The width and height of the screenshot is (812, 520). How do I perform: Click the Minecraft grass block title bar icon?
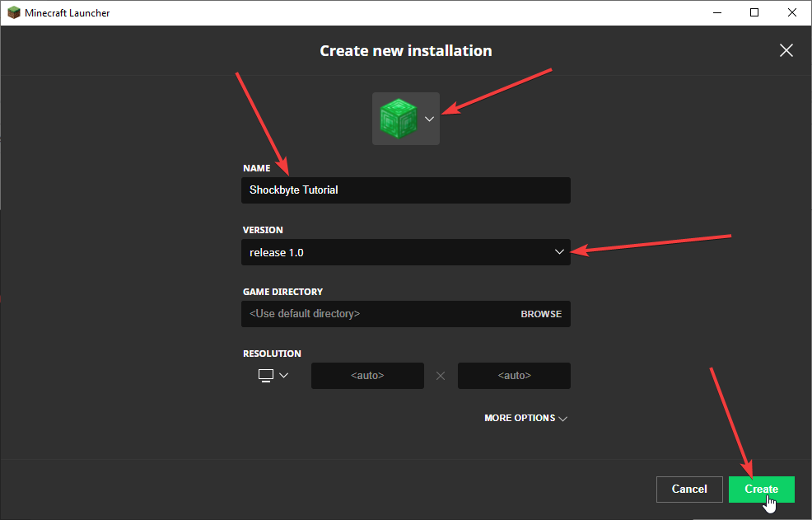[12, 12]
